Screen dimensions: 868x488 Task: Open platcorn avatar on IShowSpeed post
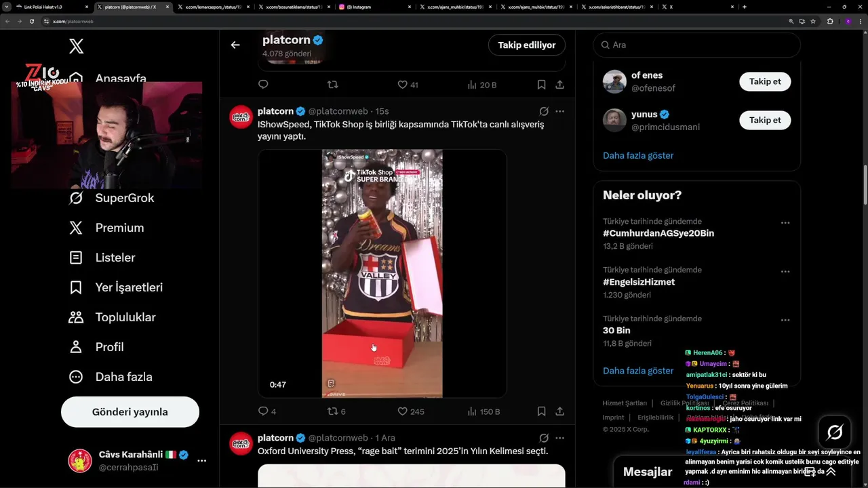241,117
